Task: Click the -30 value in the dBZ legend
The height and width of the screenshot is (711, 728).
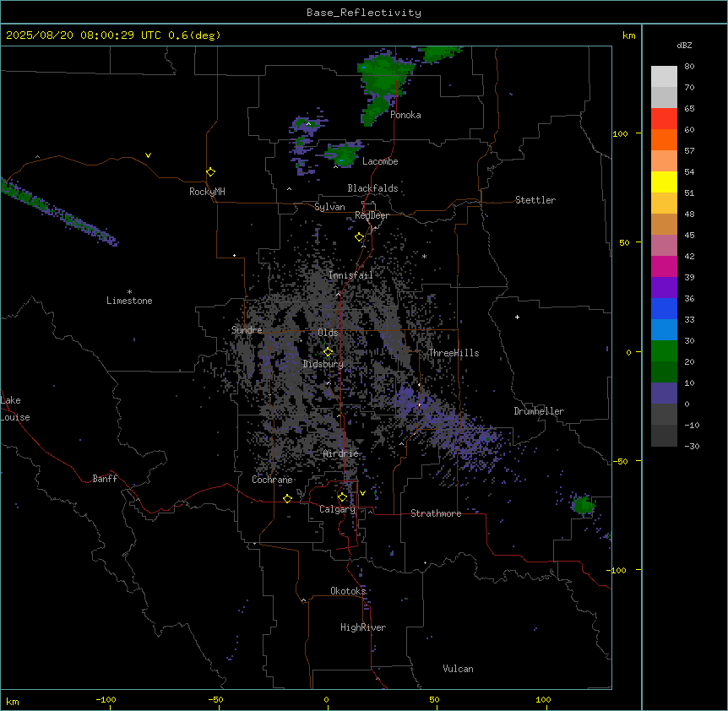Action: click(x=692, y=446)
